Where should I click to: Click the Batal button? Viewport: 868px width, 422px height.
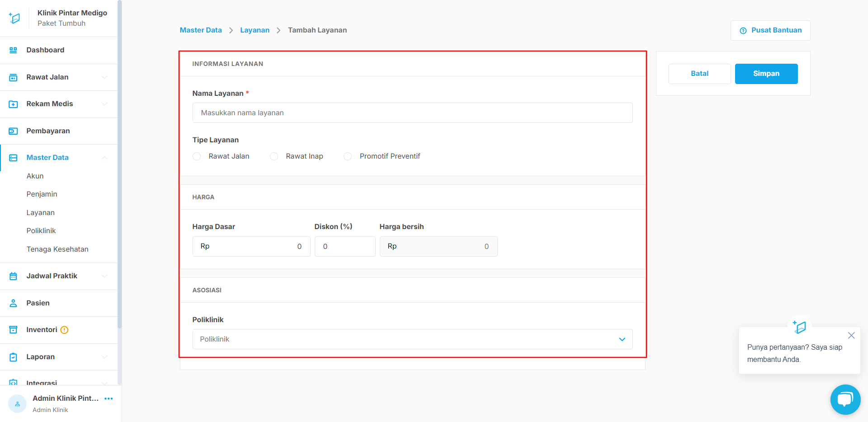[699, 74]
